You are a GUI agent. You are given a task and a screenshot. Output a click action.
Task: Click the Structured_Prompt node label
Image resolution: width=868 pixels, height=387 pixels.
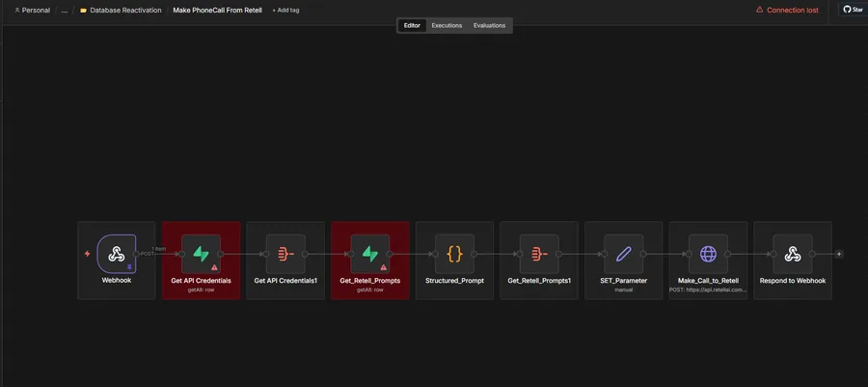click(x=454, y=281)
